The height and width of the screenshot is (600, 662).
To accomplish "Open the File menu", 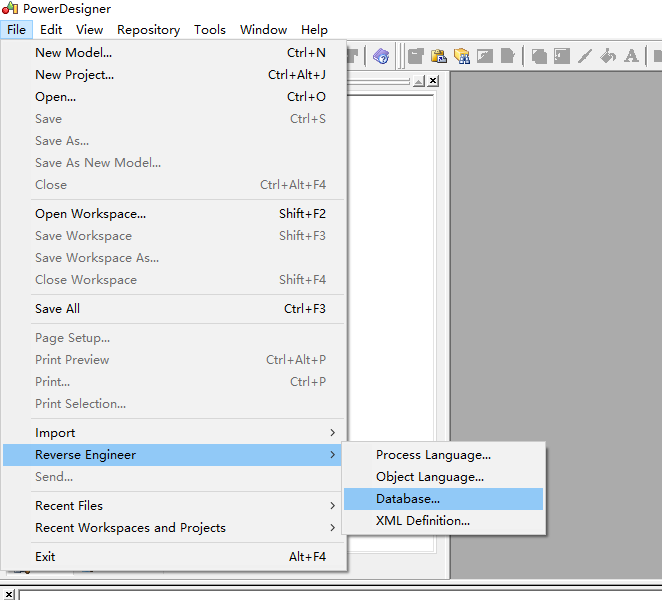I will [16, 30].
